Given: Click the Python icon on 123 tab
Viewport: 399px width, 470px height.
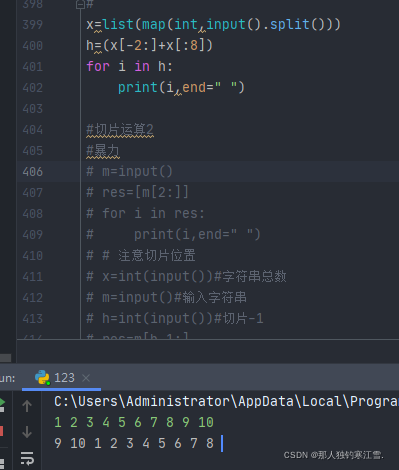Looking at the screenshot, I should click(42, 378).
